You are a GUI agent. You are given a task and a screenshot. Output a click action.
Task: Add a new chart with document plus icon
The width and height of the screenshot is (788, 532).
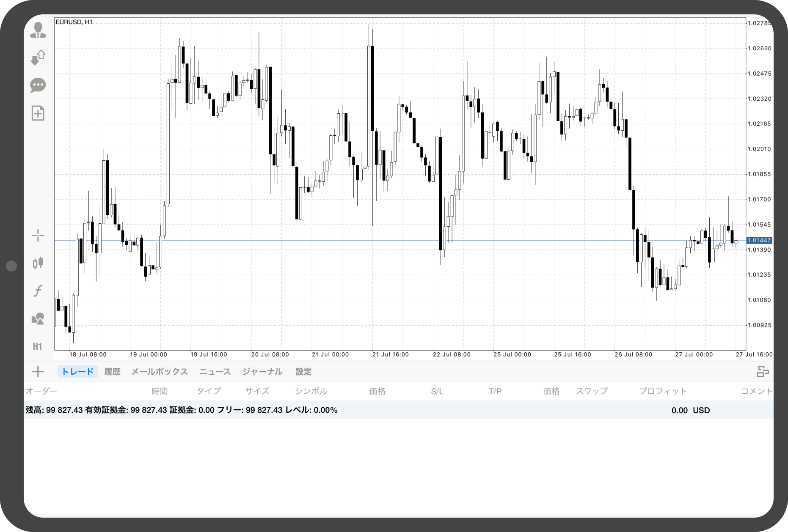(38, 113)
